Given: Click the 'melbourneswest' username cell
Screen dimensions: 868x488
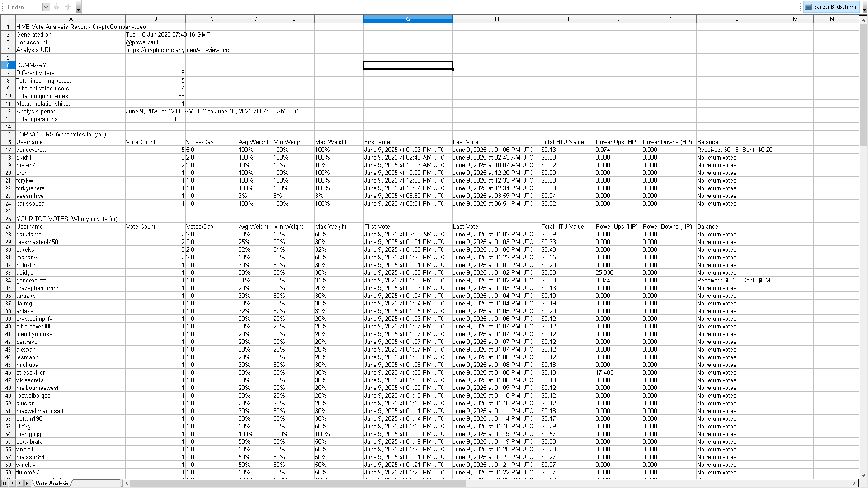Looking at the screenshot, I should click(71, 388).
